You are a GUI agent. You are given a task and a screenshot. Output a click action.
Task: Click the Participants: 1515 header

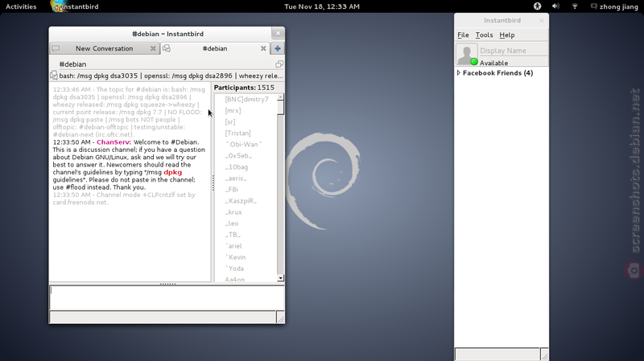244,88
